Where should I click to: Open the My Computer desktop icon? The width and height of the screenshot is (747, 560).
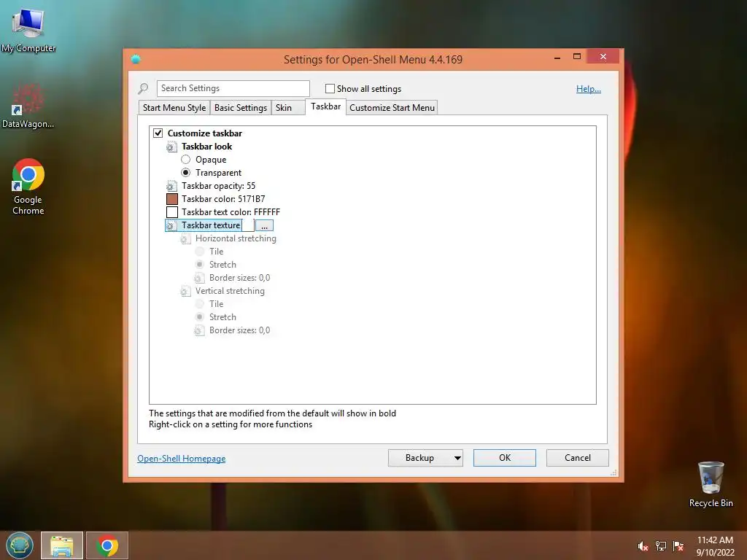pyautogui.click(x=28, y=29)
